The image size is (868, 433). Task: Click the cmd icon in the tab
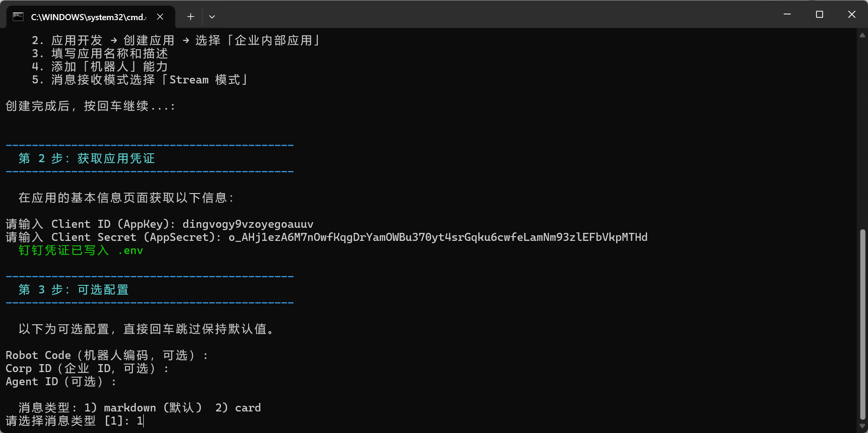pos(18,17)
